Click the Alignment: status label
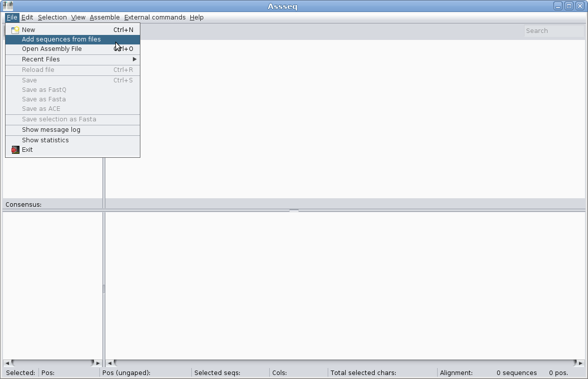This screenshot has width=588, height=379. tap(456, 373)
